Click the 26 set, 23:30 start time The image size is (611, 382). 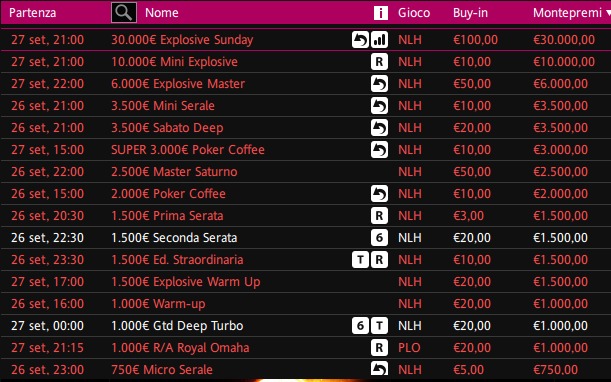pyautogui.click(x=47, y=260)
